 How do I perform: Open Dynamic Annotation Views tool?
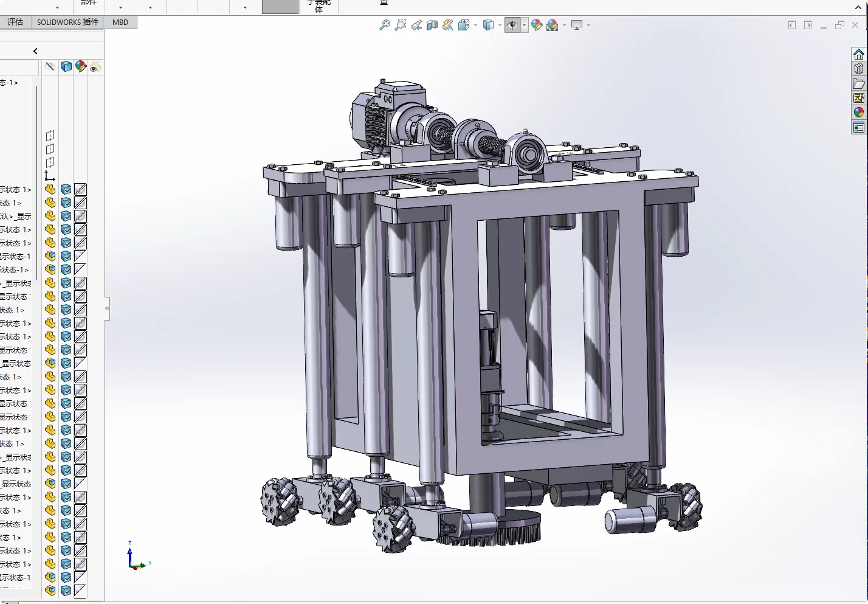[448, 25]
